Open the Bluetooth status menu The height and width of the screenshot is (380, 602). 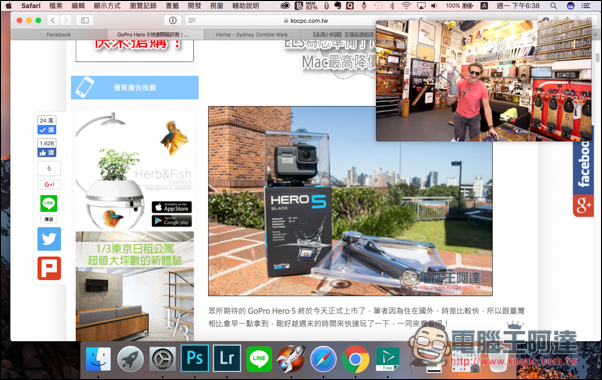point(392,5)
